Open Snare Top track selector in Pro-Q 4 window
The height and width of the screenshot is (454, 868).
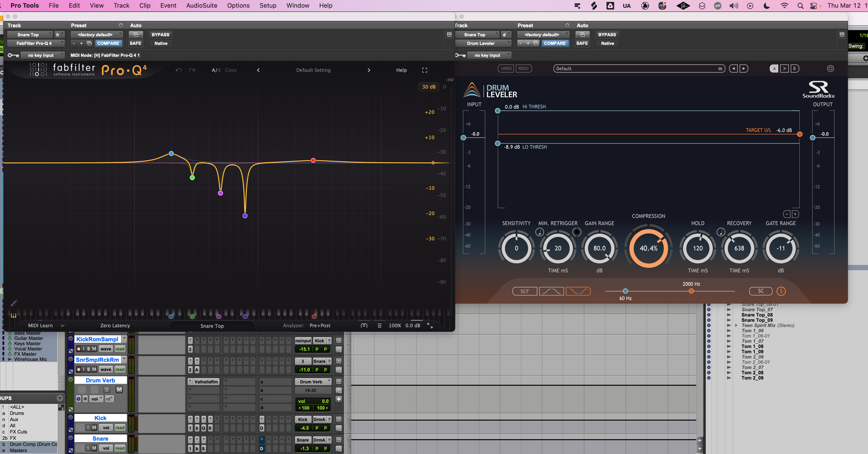click(30, 35)
